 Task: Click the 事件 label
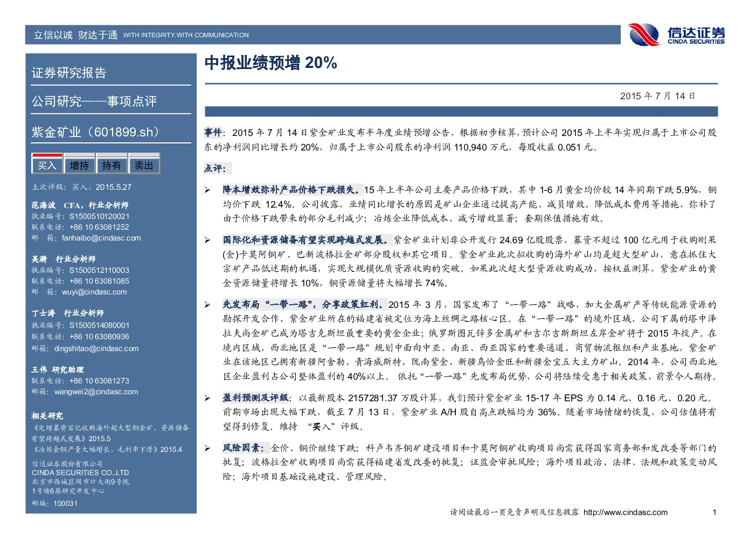[213, 132]
